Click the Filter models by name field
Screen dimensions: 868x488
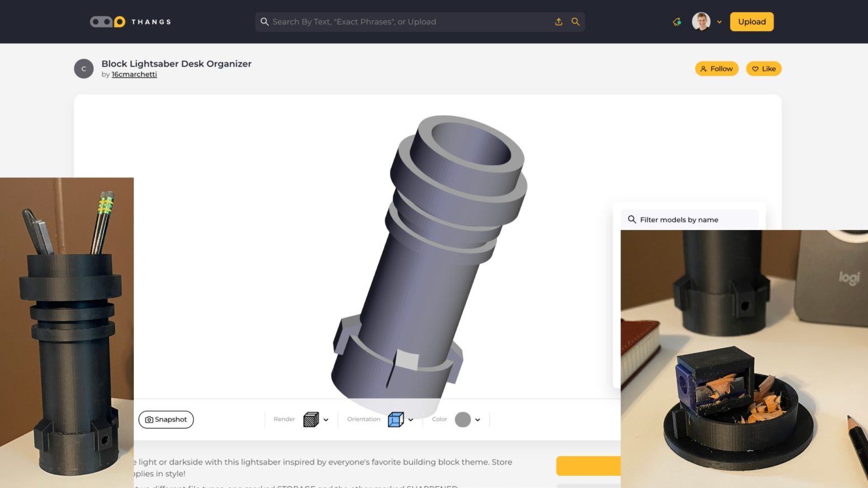tap(689, 219)
